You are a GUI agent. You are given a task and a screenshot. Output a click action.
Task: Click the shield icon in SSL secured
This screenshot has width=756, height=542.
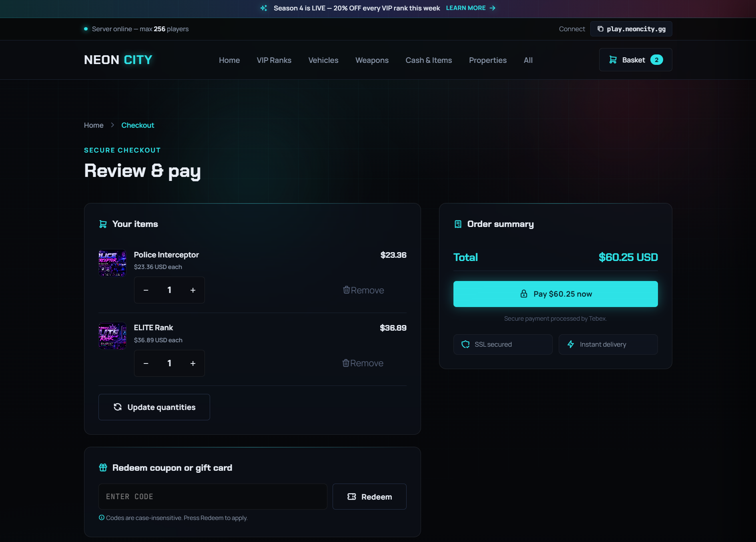click(x=465, y=344)
